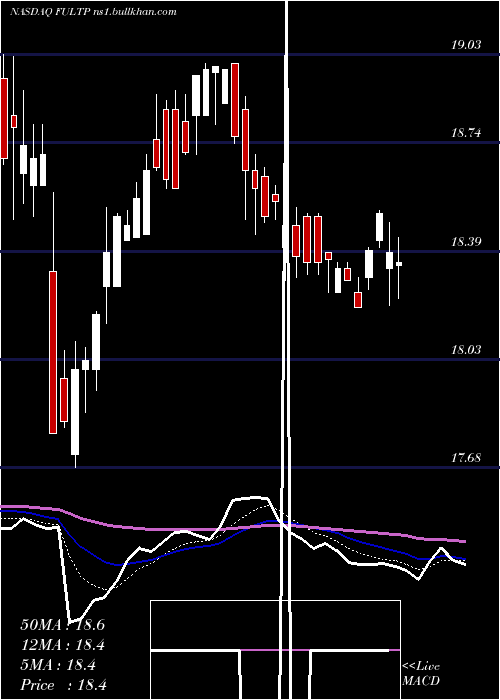Click the 18.39 price level label
The image size is (500, 700).
466,242
